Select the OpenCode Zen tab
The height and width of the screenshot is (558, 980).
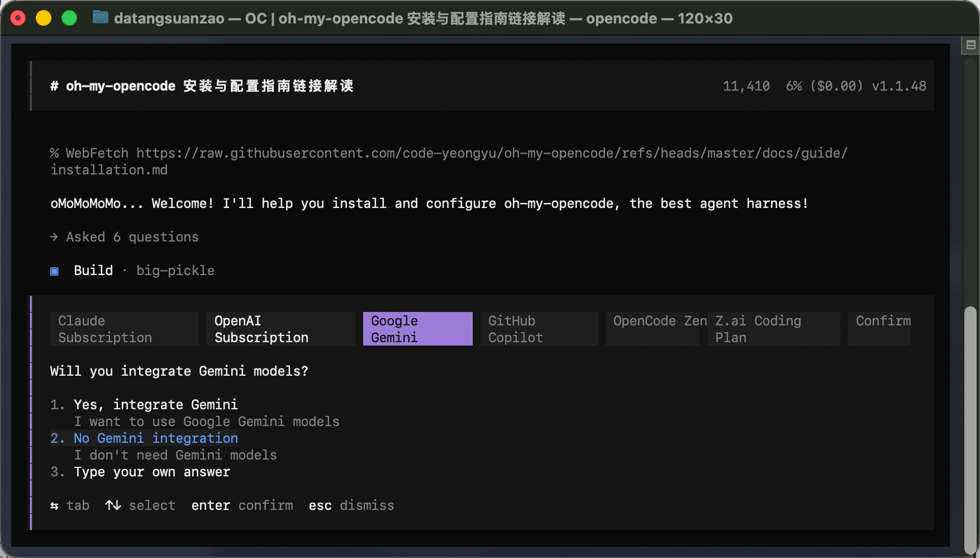(653, 329)
